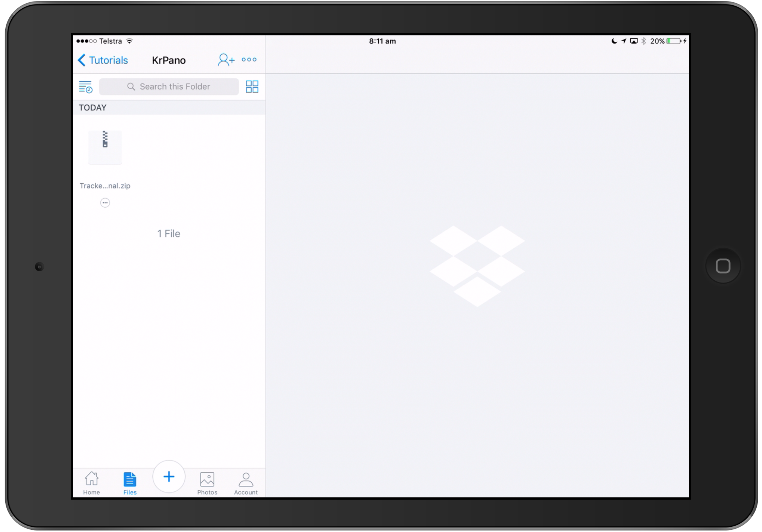Tap the plus add button
Screen dimensions: 762x532
pyautogui.click(x=169, y=477)
